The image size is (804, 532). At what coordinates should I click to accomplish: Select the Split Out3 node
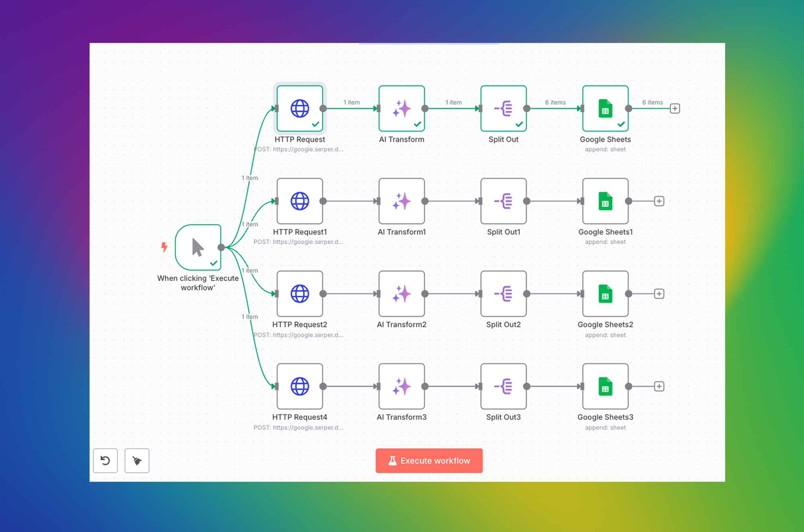(x=503, y=386)
